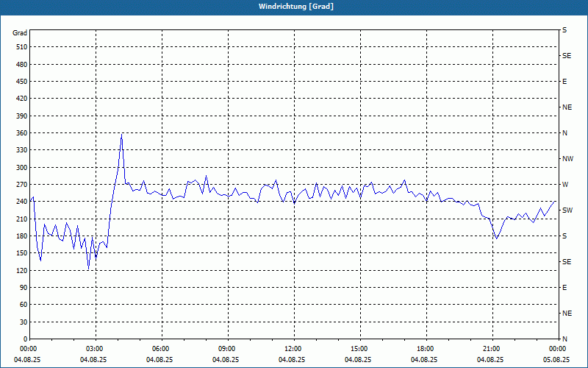Click the left axis value 120
The width and height of the screenshot is (588, 368).
pyautogui.click(x=22, y=270)
